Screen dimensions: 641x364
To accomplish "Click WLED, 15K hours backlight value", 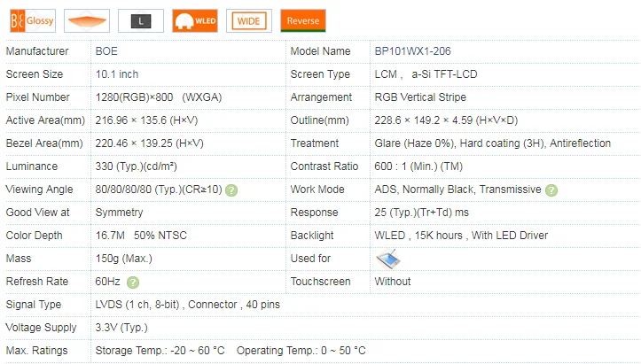I will pyautogui.click(x=461, y=236).
